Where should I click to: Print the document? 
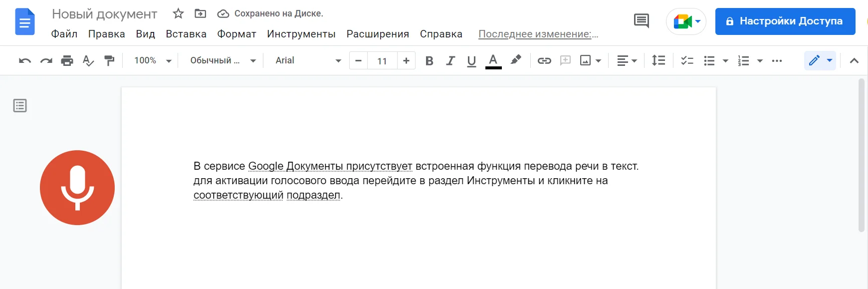67,61
